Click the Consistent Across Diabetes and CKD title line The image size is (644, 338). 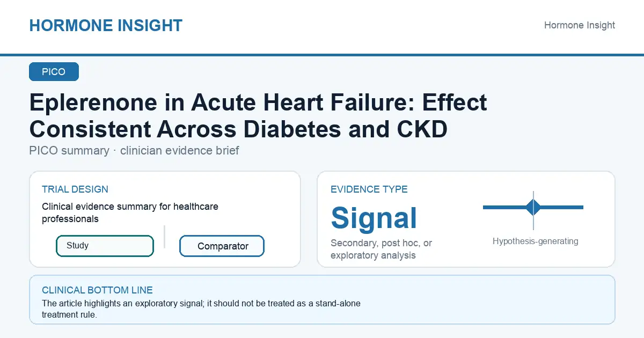(x=238, y=129)
